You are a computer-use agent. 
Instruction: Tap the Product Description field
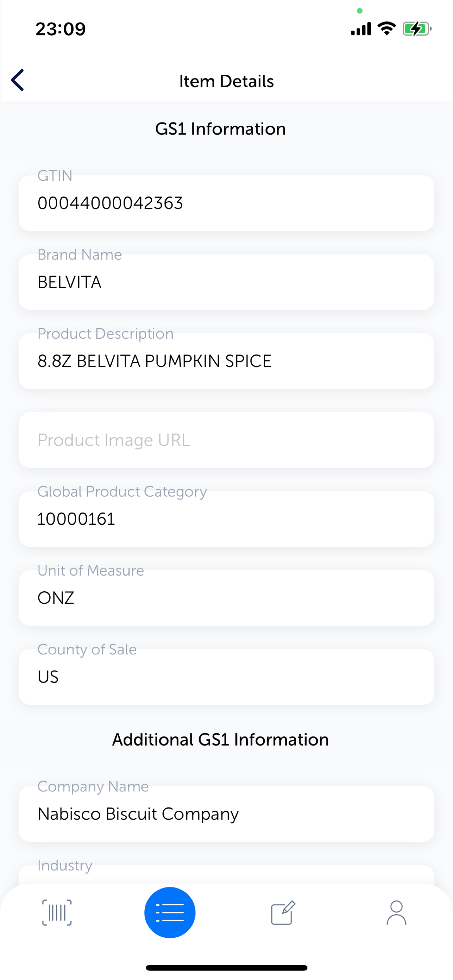[x=226, y=361]
